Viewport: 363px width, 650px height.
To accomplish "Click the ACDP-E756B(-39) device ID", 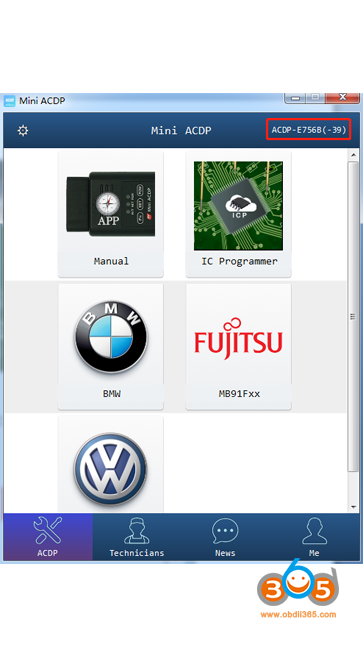I will pyautogui.click(x=309, y=130).
